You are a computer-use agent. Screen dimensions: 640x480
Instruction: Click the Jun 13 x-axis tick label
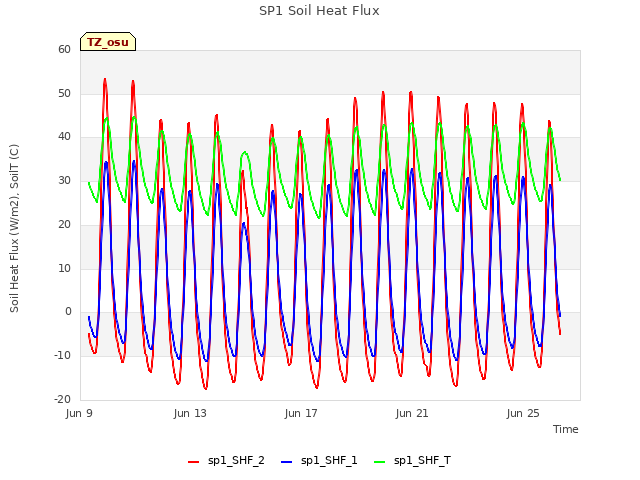tap(190, 413)
